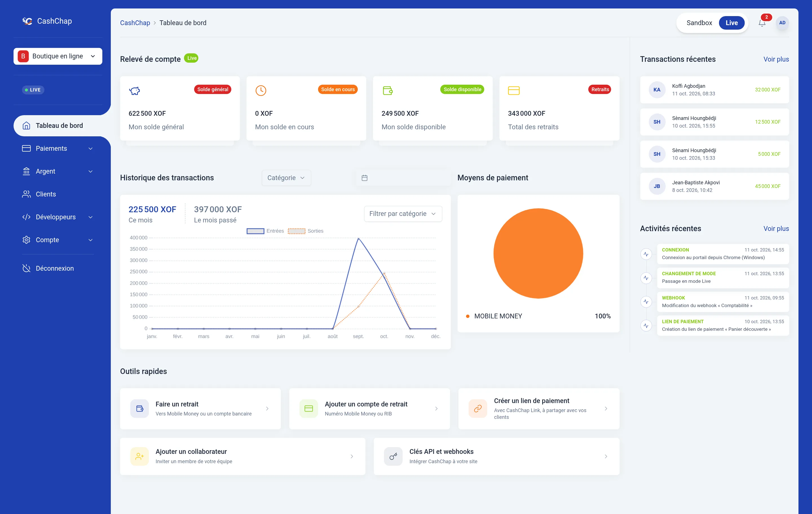Open the Faire un retrait quick tool
812x514 pixels.
pyautogui.click(x=200, y=409)
